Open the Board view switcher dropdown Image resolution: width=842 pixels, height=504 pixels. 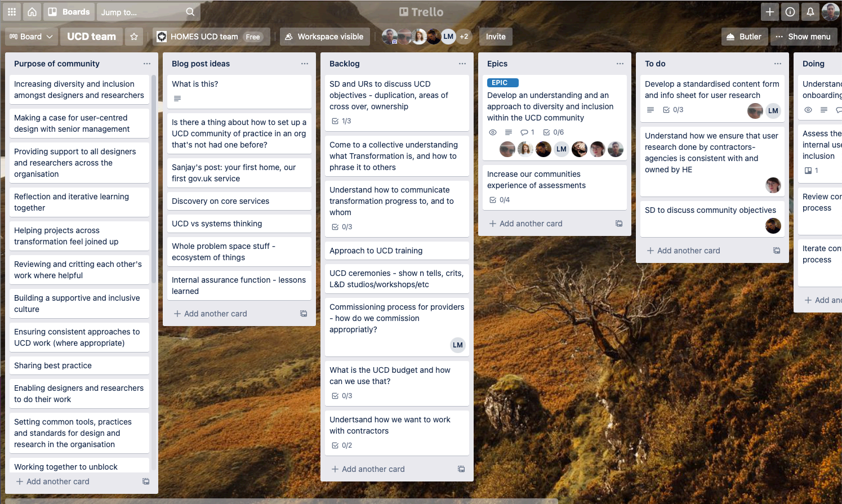(x=31, y=37)
